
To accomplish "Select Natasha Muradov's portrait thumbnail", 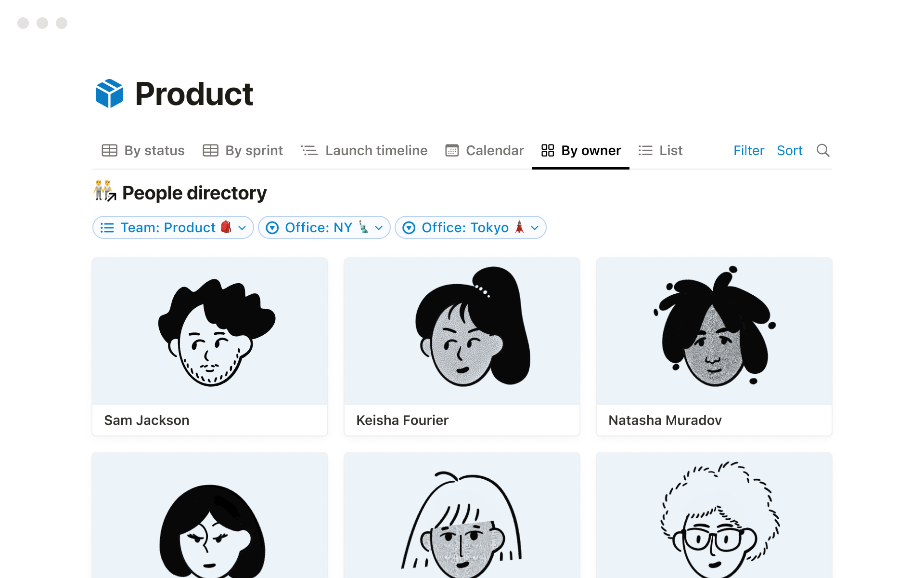I will (x=714, y=331).
